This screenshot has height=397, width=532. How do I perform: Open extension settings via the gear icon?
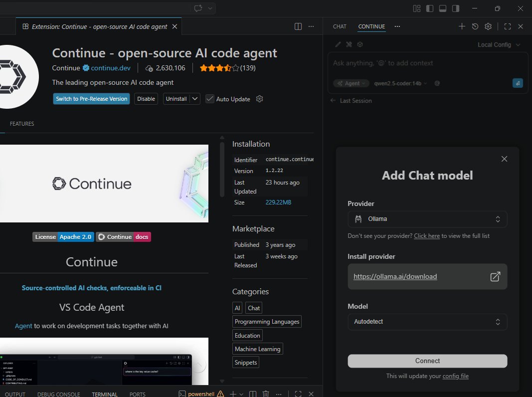pyautogui.click(x=259, y=99)
